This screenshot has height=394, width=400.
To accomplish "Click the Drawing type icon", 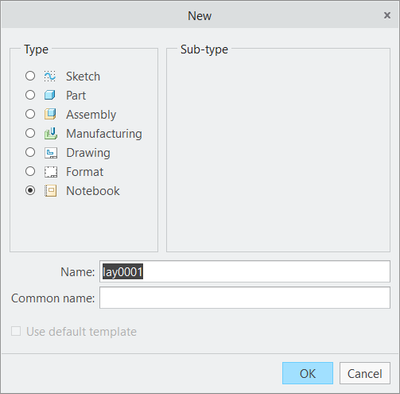I will pos(50,153).
